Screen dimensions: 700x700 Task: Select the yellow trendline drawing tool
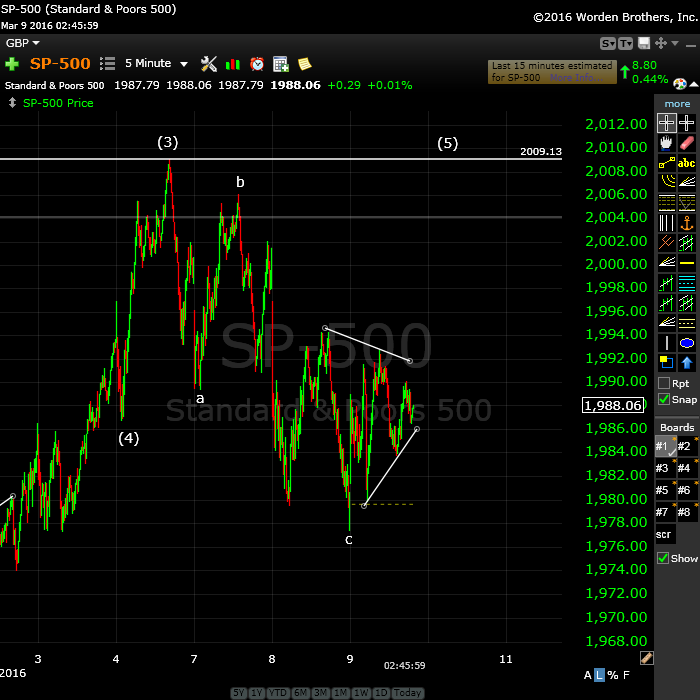666,163
